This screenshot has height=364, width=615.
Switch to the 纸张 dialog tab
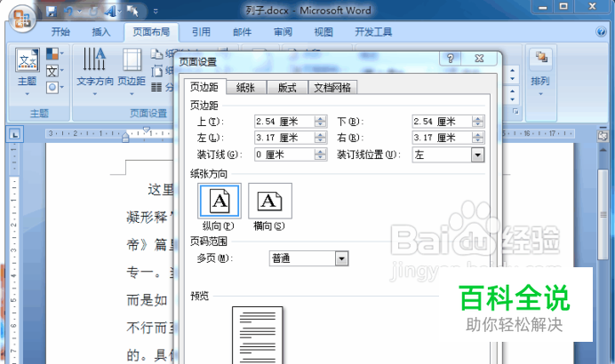pyautogui.click(x=246, y=87)
